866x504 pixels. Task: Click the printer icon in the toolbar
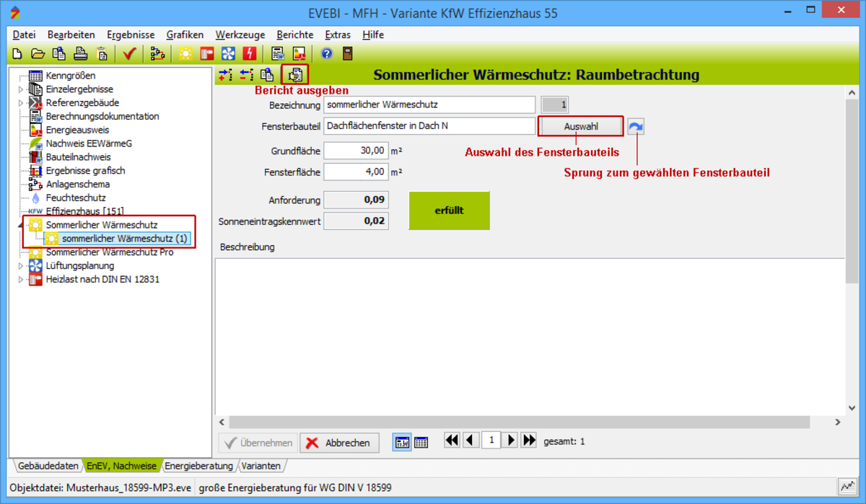(x=81, y=54)
